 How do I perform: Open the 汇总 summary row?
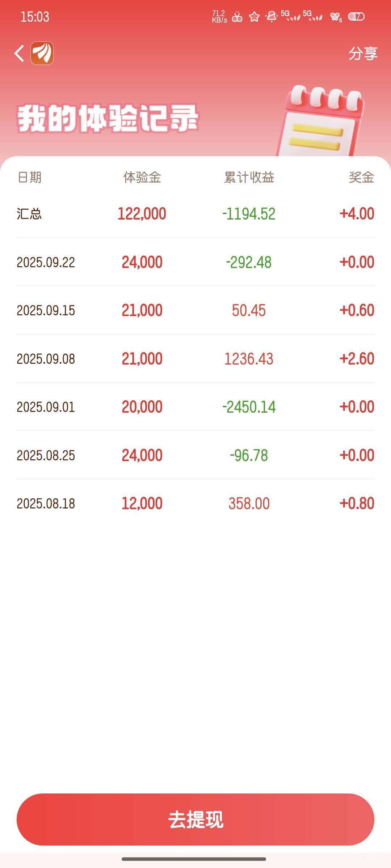point(195,214)
